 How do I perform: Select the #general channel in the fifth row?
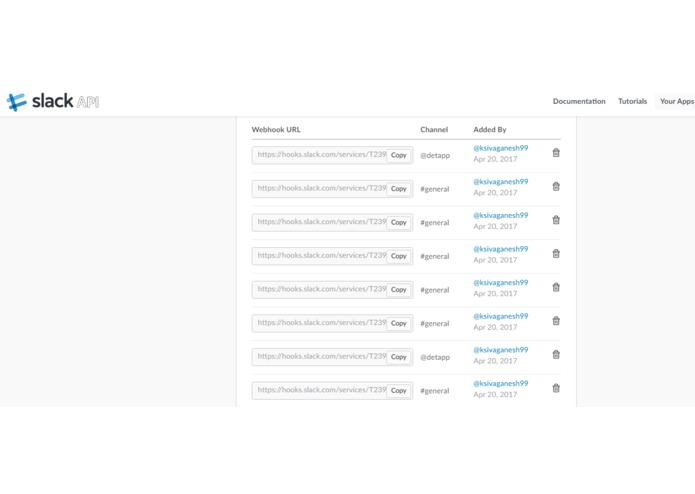(434, 291)
